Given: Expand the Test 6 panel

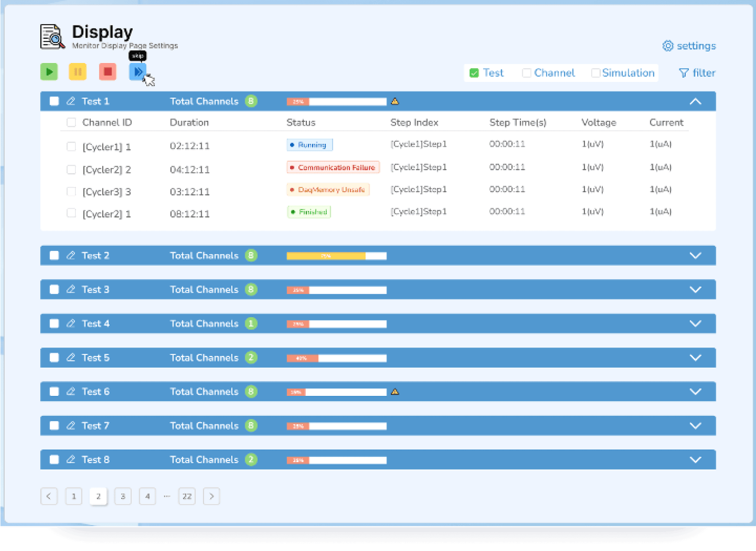Looking at the screenshot, I should [695, 391].
